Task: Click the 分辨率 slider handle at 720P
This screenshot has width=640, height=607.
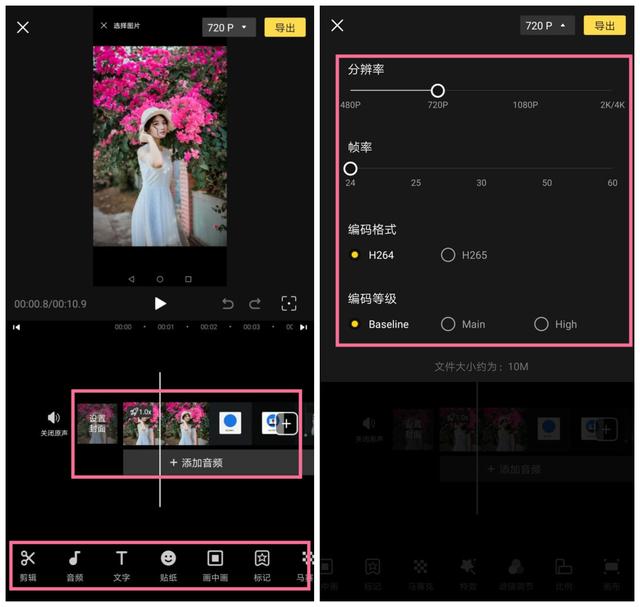Action: pyautogui.click(x=438, y=91)
